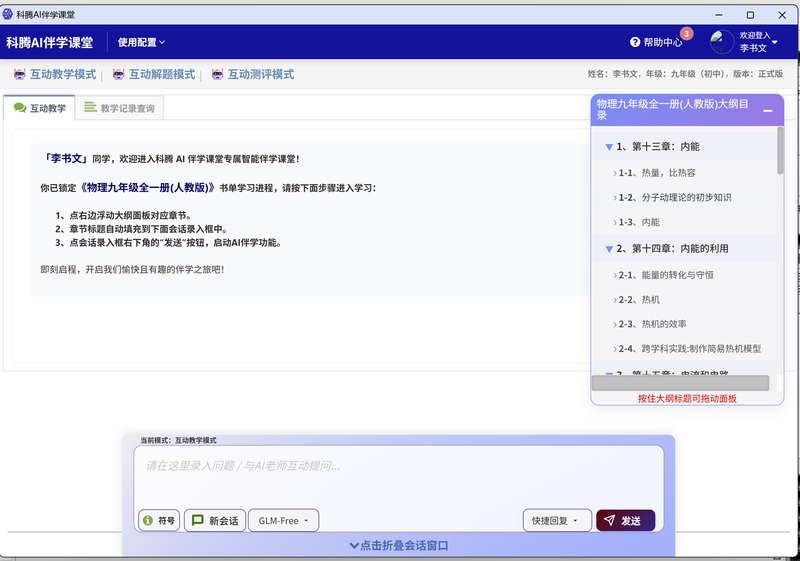This screenshot has width=800, height=561.
Task: Open the 符号 symbol picker
Action: [x=159, y=520]
